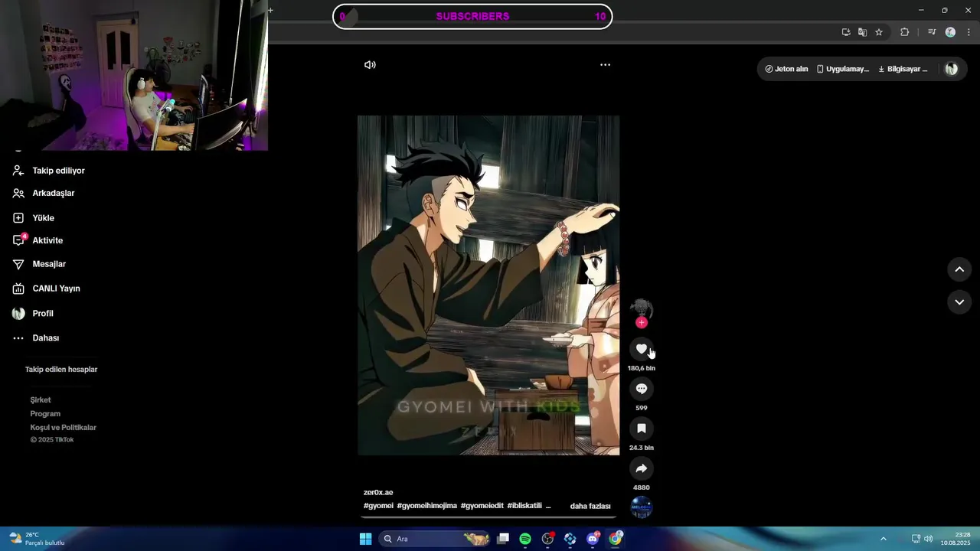Open the Windows Start menu
The width and height of the screenshot is (980, 551).
click(x=366, y=539)
